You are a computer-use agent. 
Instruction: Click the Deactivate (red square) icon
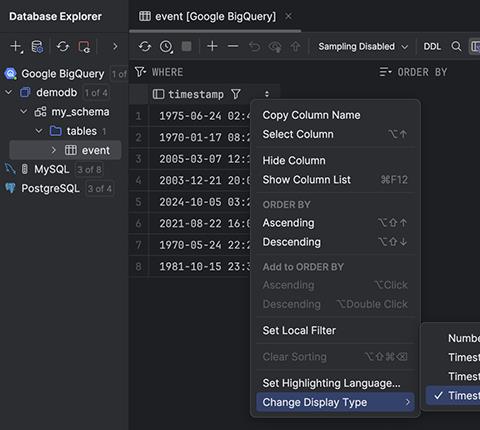tap(84, 47)
